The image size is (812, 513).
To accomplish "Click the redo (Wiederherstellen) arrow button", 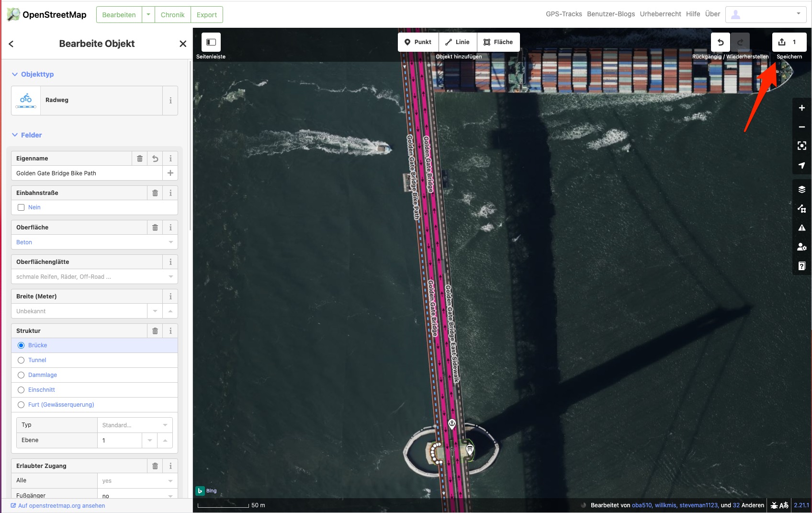I will (740, 42).
